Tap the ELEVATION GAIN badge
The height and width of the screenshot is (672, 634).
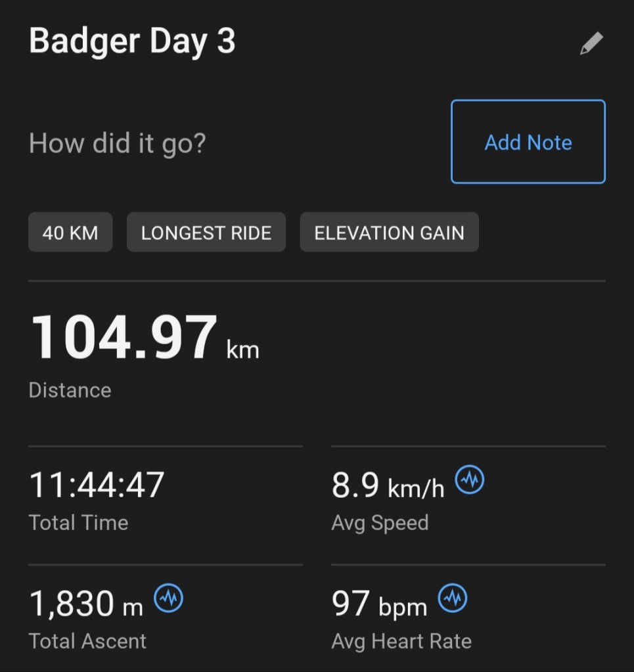pos(389,233)
